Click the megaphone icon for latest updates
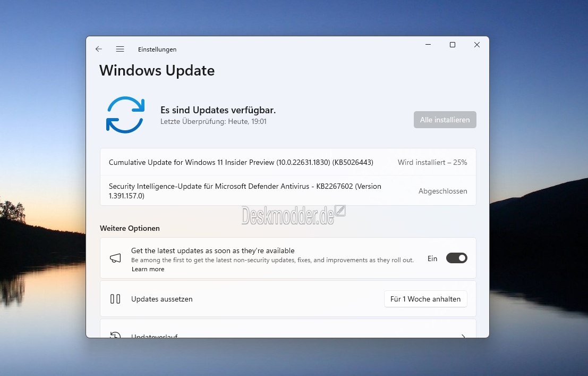The height and width of the screenshot is (376, 588). point(115,258)
